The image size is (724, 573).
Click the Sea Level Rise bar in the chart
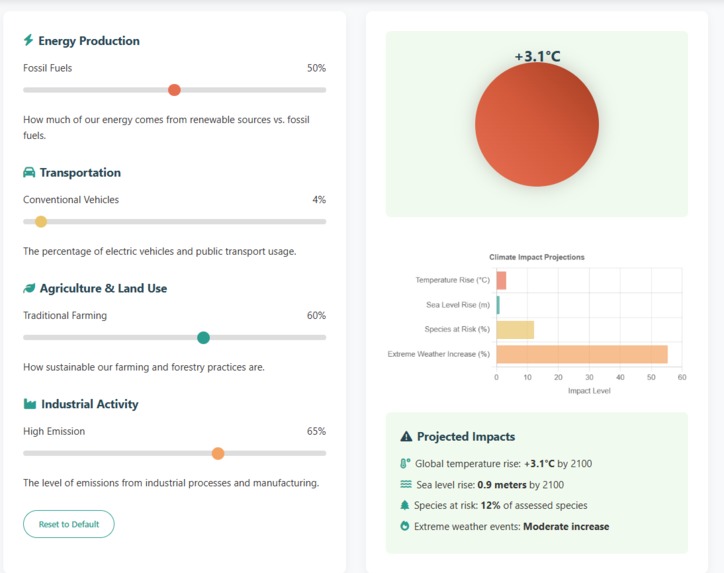pyautogui.click(x=498, y=305)
